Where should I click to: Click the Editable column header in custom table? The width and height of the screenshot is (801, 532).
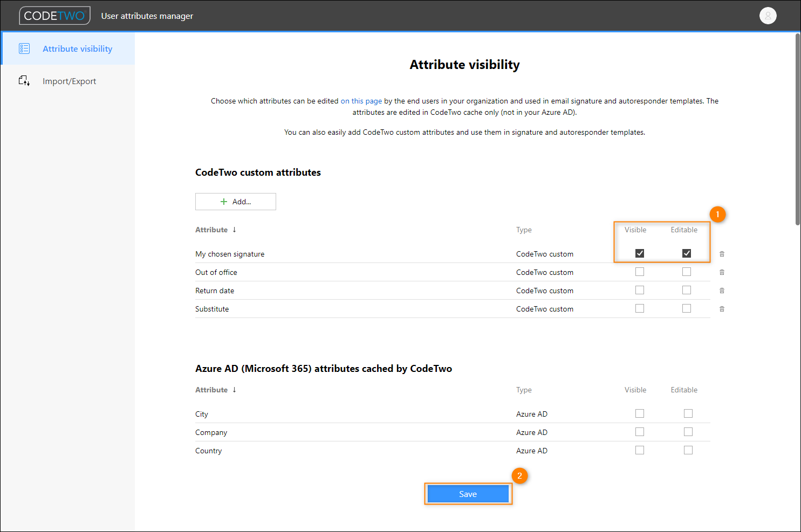point(684,230)
